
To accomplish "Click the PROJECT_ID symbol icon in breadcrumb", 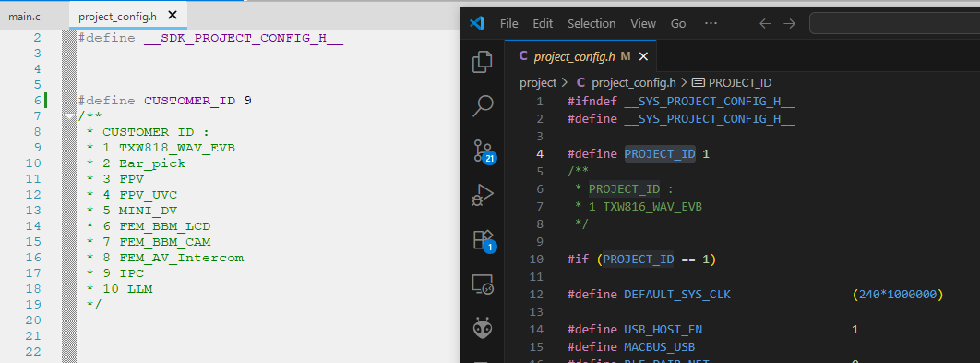I will (x=699, y=82).
